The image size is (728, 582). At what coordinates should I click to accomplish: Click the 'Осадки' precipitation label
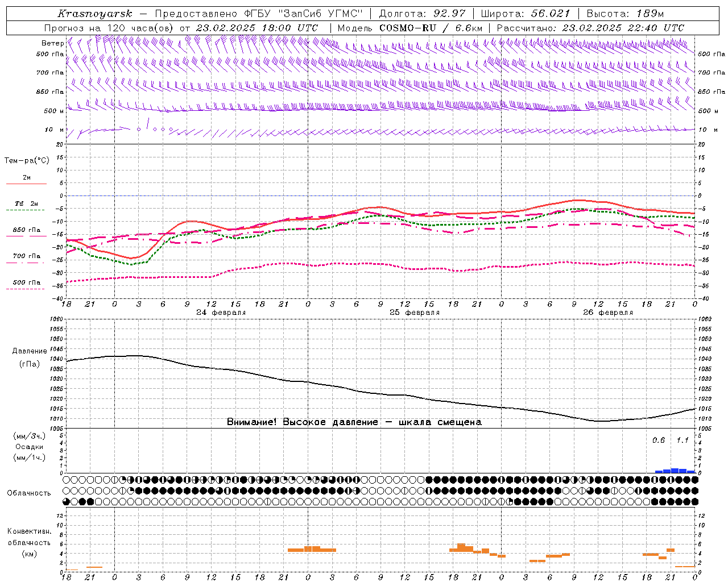pos(30,447)
